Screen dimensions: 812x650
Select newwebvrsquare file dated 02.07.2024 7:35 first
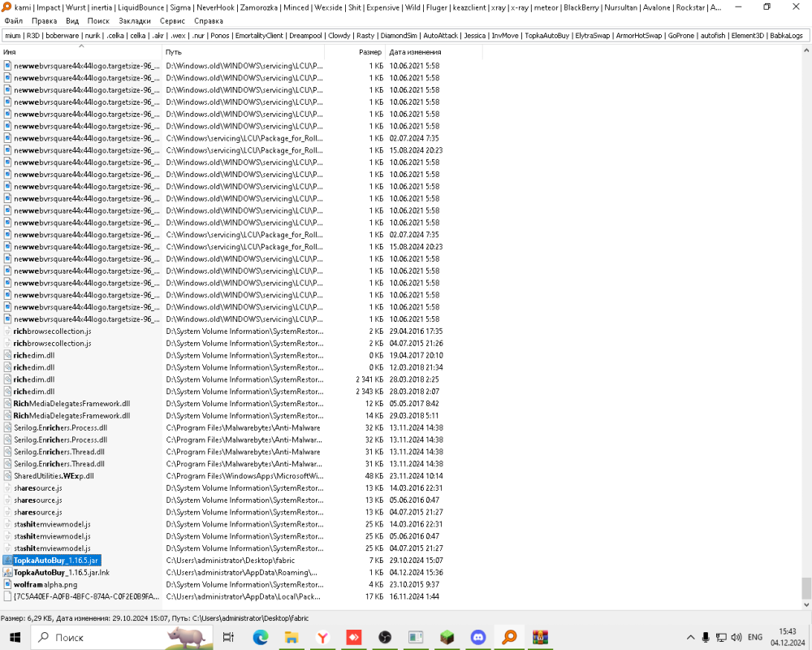tap(87, 138)
